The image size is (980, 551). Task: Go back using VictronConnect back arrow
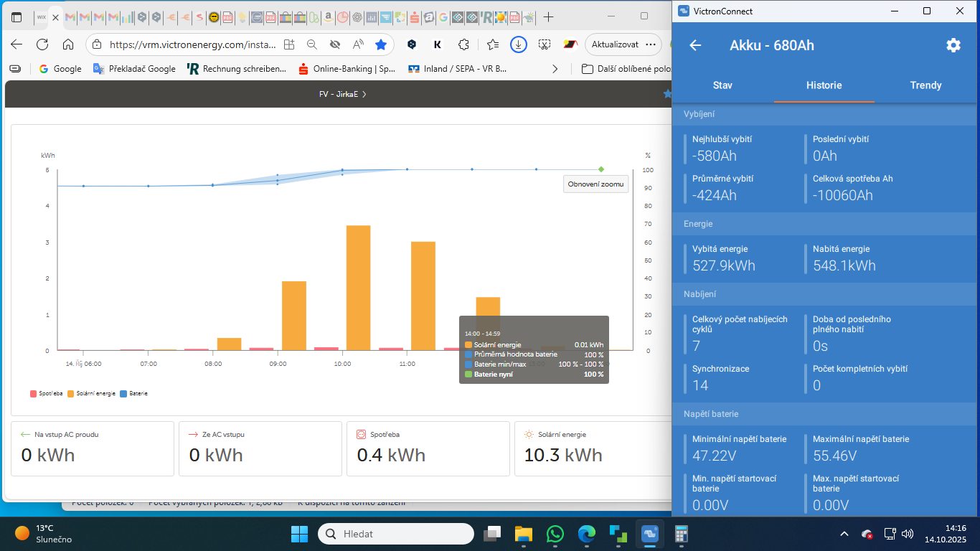click(x=694, y=45)
